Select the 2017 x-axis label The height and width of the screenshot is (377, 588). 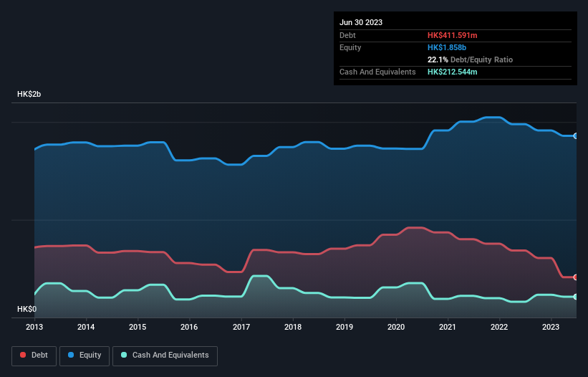241,327
